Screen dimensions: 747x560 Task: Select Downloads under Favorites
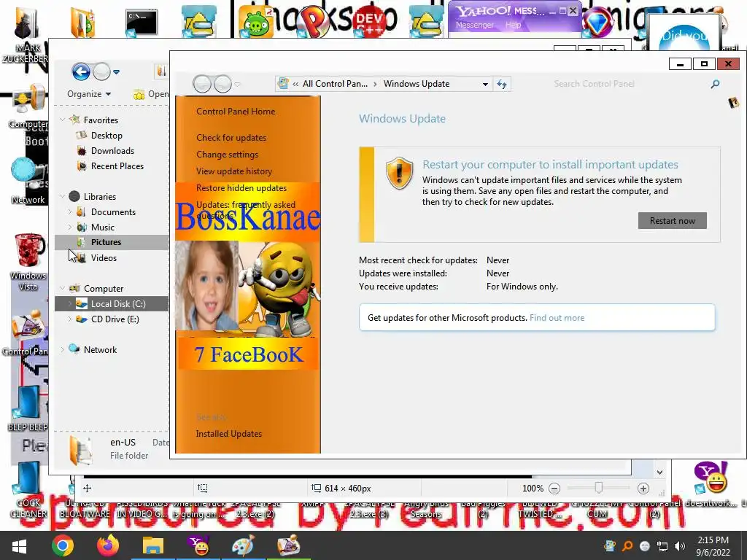click(x=112, y=150)
